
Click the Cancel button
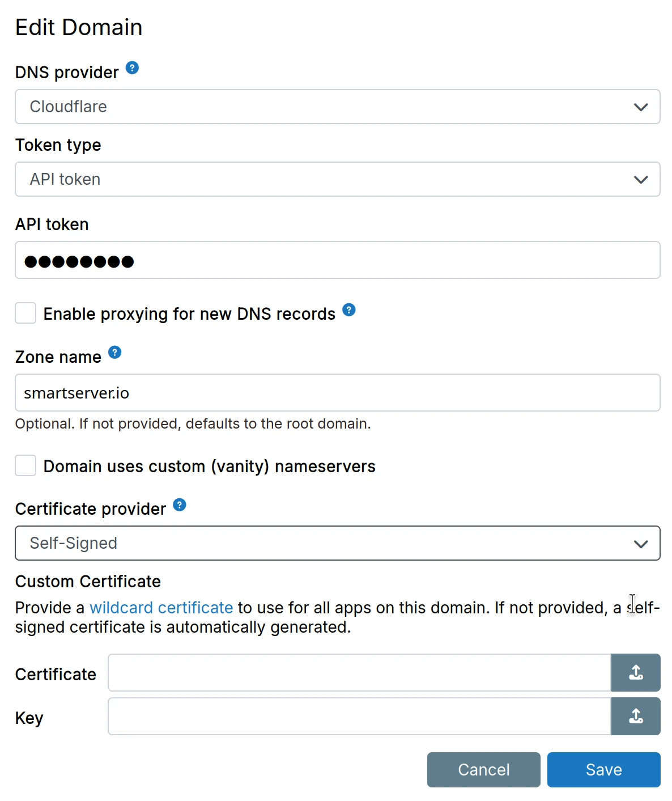483,769
